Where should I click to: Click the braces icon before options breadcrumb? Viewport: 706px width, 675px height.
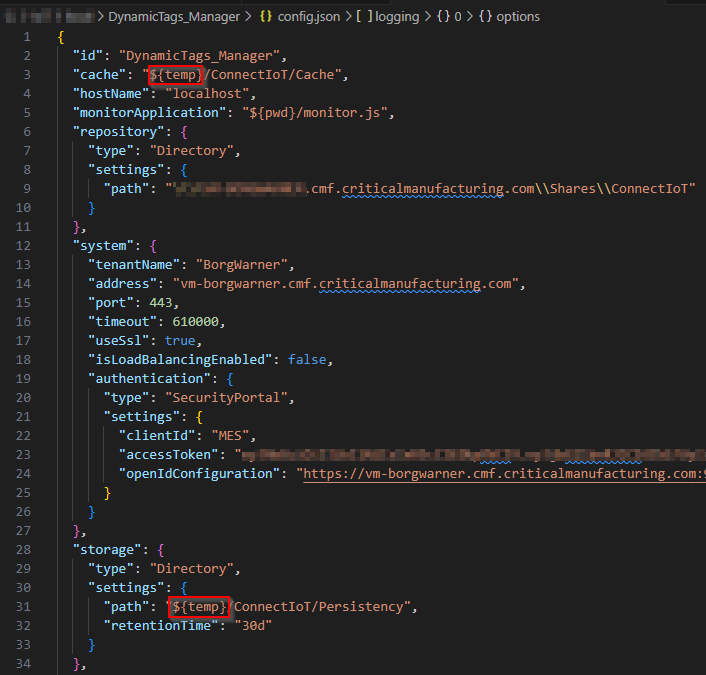coord(485,17)
